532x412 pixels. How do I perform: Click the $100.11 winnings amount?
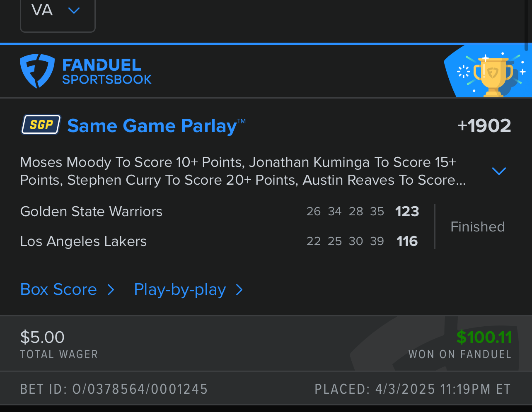484,337
